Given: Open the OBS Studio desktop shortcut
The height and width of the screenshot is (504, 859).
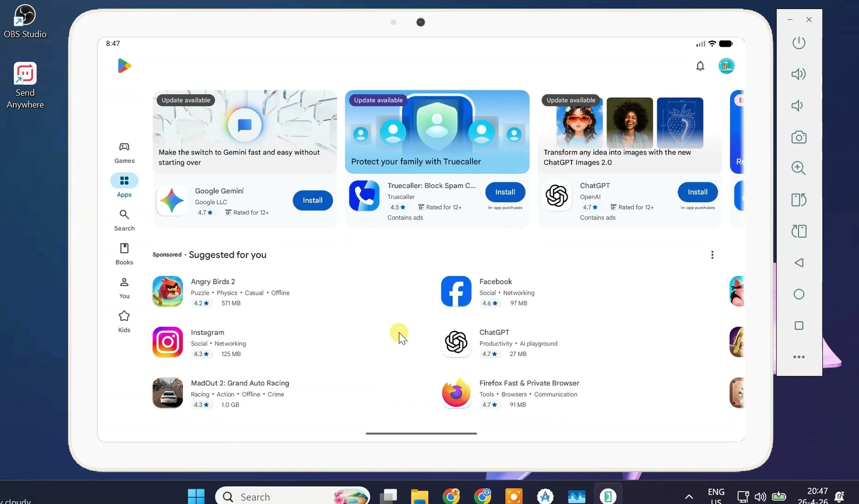Looking at the screenshot, I should coord(25,21).
